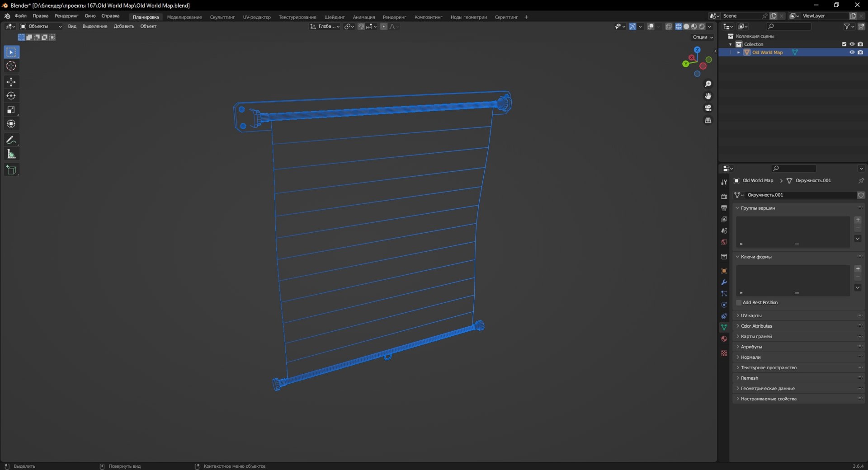Open the Объекты mode dropdown
This screenshot has height=470, width=868.
click(41, 27)
